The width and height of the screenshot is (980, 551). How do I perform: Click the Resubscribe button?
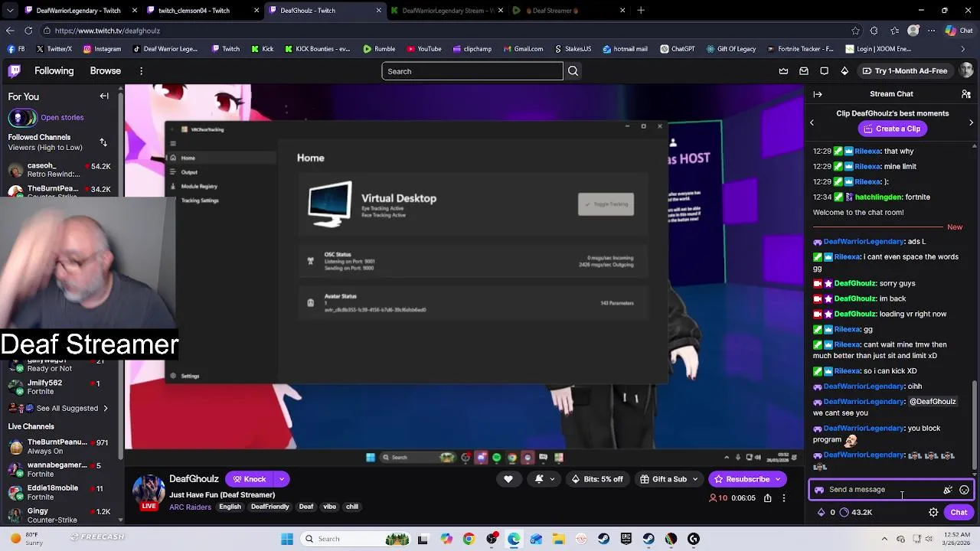(740, 480)
